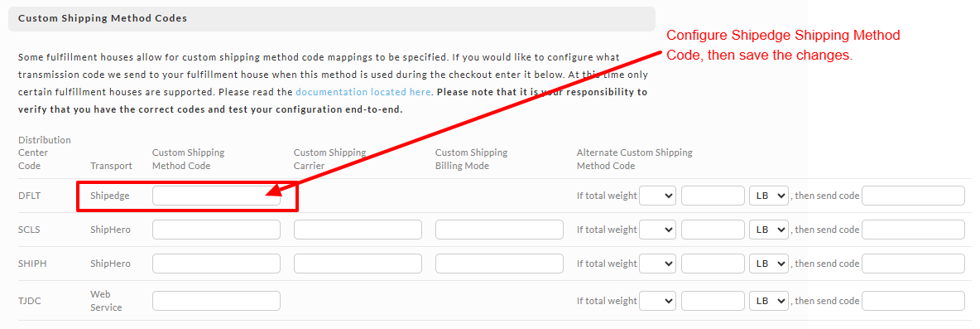Open the documentation located here link
Viewport: 980px width, 329px height.
[x=363, y=92]
